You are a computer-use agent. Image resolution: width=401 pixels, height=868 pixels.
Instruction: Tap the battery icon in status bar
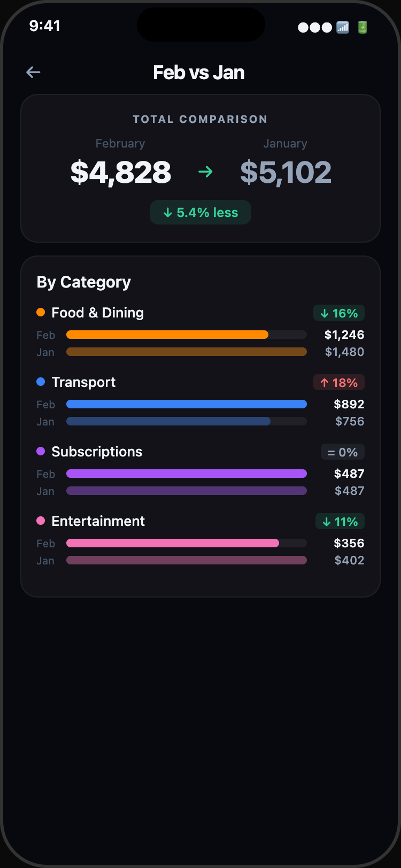[x=363, y=27]
